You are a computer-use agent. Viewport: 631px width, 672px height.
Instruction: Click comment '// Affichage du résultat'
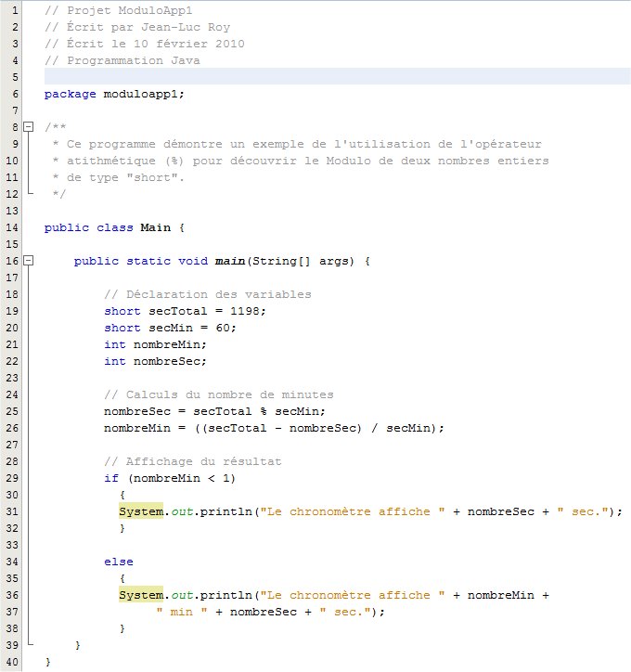193,461
